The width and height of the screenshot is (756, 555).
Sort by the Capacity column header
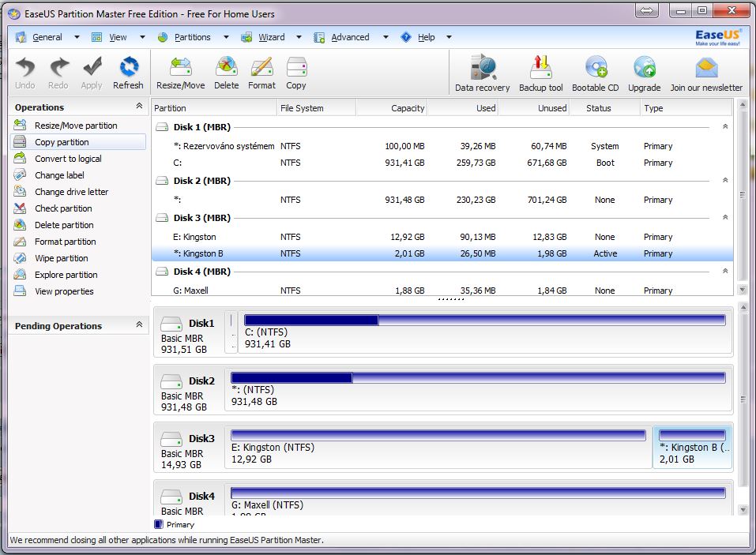tap(392, 108)
